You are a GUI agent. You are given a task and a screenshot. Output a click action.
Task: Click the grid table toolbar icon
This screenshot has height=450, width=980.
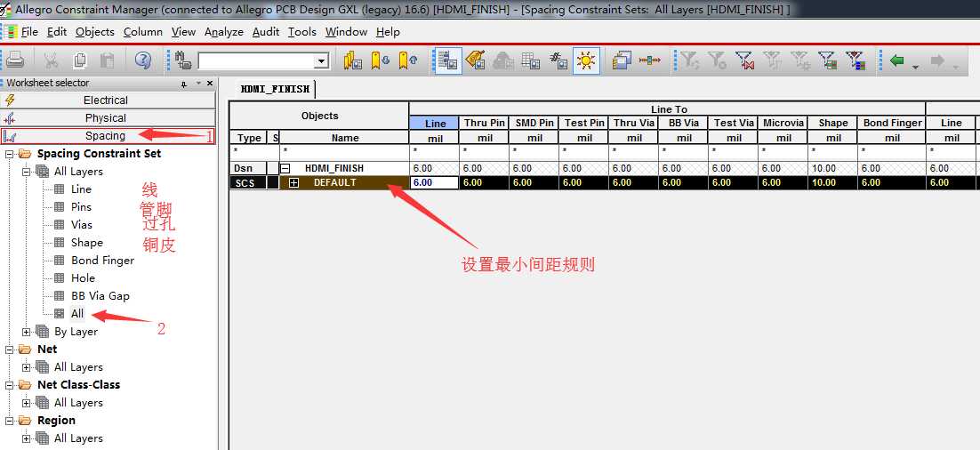530,60
